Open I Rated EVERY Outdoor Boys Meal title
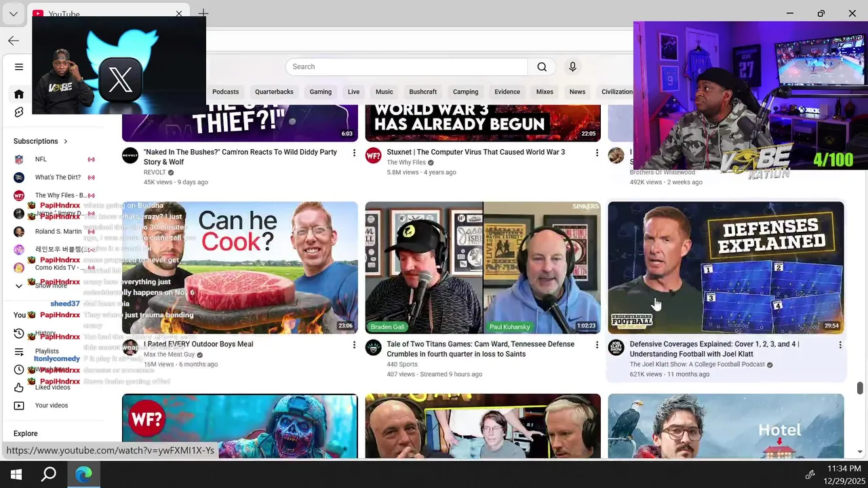 click(198, 344)
